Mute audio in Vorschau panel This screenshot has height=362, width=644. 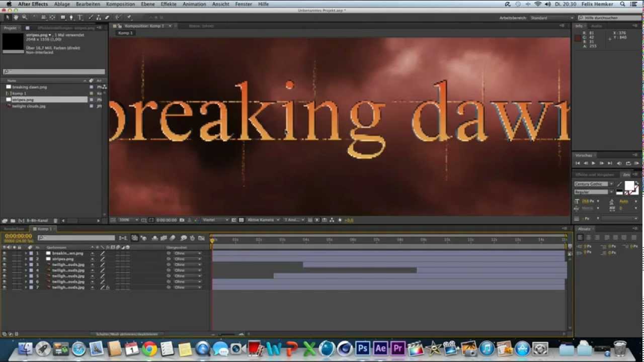point(619,163)
